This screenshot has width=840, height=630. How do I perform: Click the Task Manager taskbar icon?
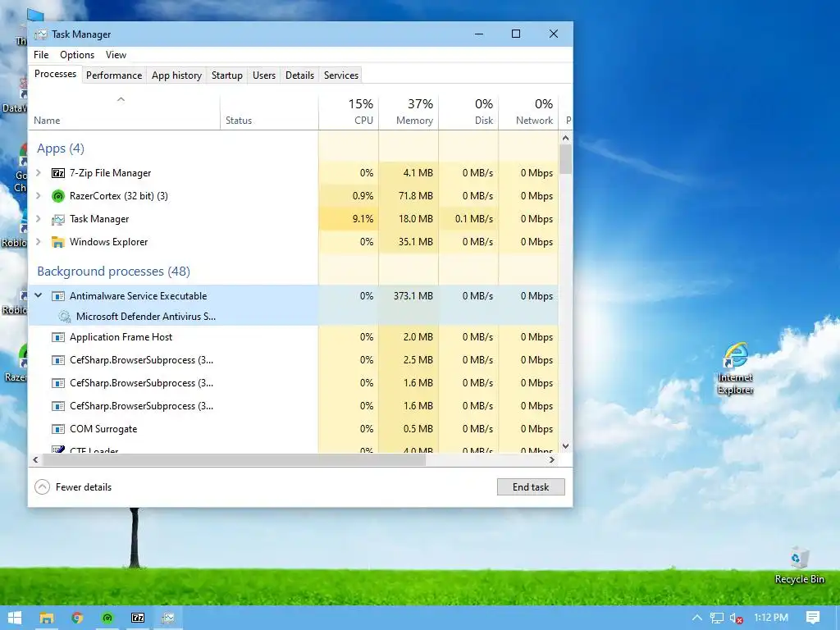click(168, 618)
